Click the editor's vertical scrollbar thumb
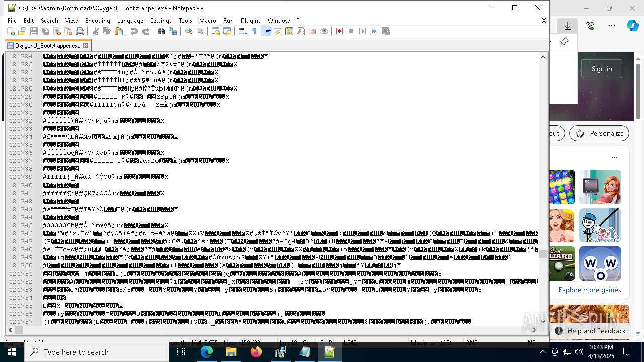Screen dimensions: 644x362 543,254
